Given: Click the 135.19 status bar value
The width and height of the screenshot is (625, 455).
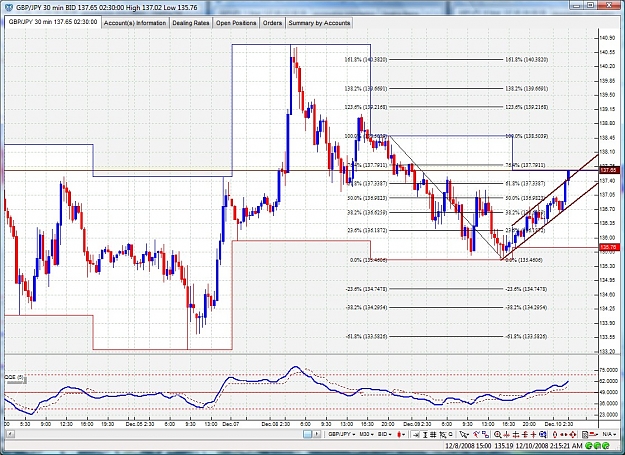Looking at the screenshot, I should click(x=503, y=446).
